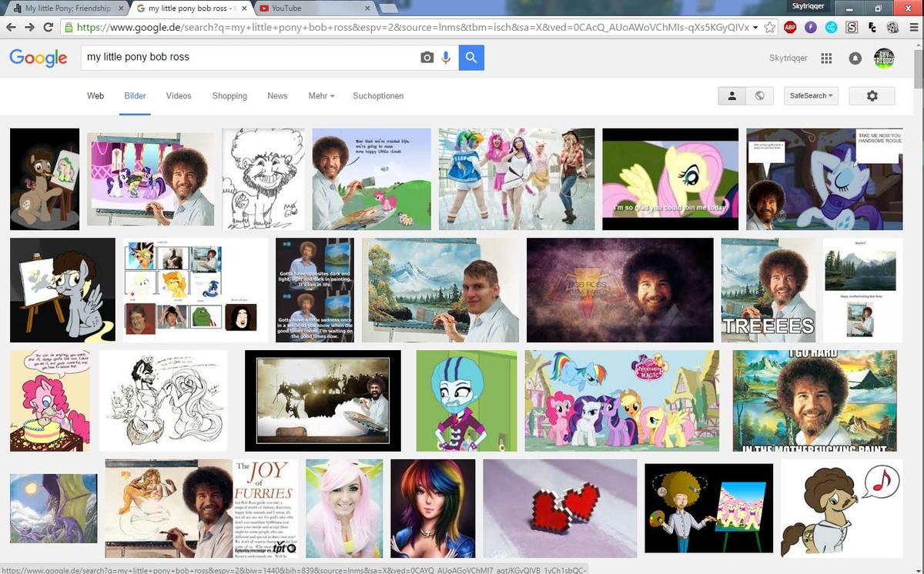Open the Google apps grid
Viewport: 924px width, 574px height.
826,58
